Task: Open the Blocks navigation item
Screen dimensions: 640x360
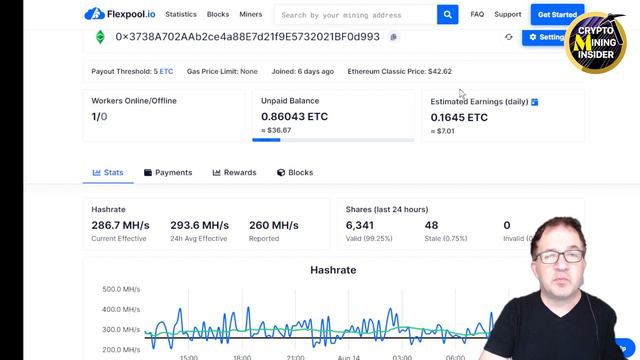Action: [x=218, y=14]
